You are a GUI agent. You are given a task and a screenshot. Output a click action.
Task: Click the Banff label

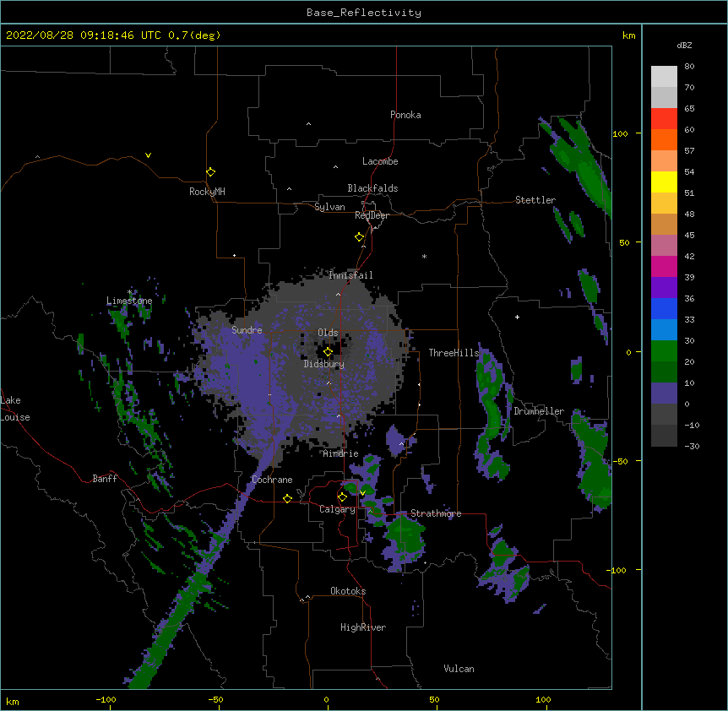click(x=105, y=479)
